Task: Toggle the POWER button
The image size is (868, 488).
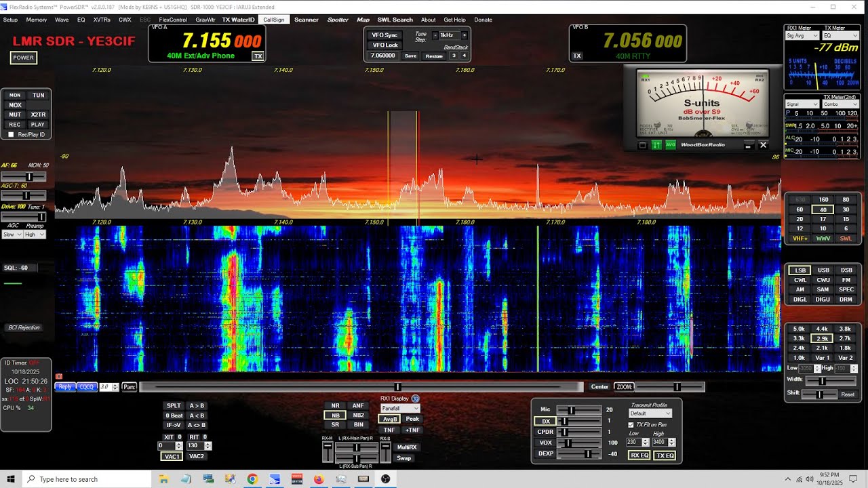Action: tap(23, 58)
